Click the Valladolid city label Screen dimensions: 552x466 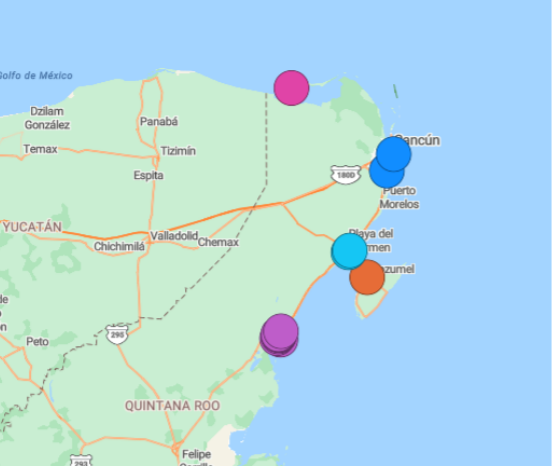tap(174, 236)
